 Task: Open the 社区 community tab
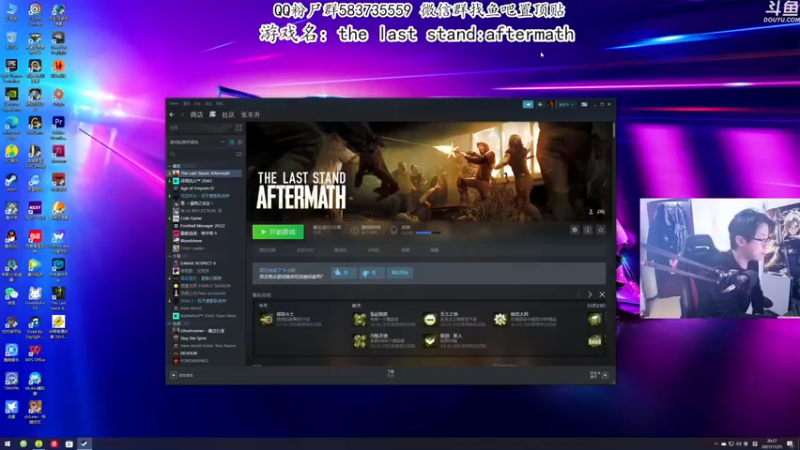[228, 115]
